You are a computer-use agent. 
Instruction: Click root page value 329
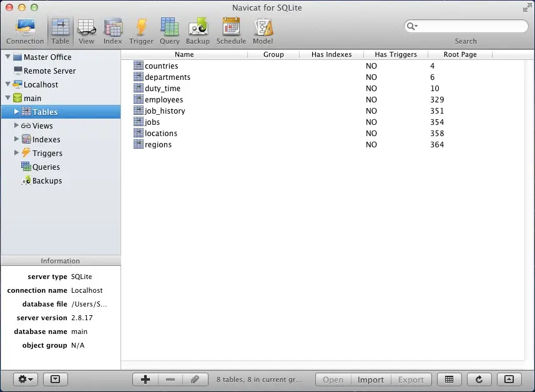click(x=437, y=99)
